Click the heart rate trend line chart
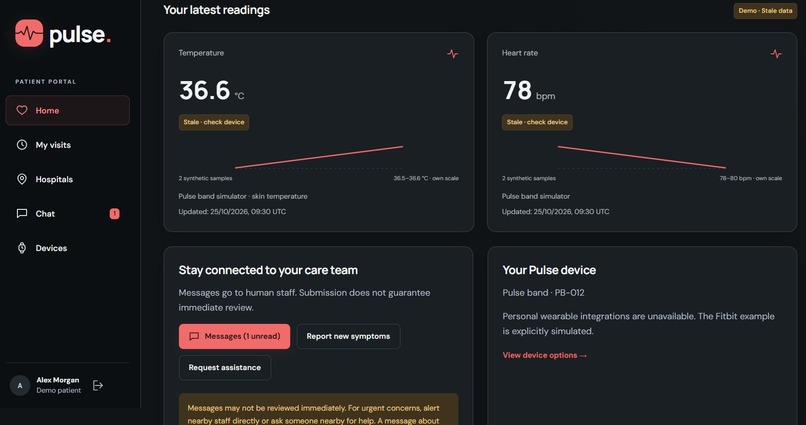Image resolution: width=806 pixels, height=425 pixels. [642, 157]
